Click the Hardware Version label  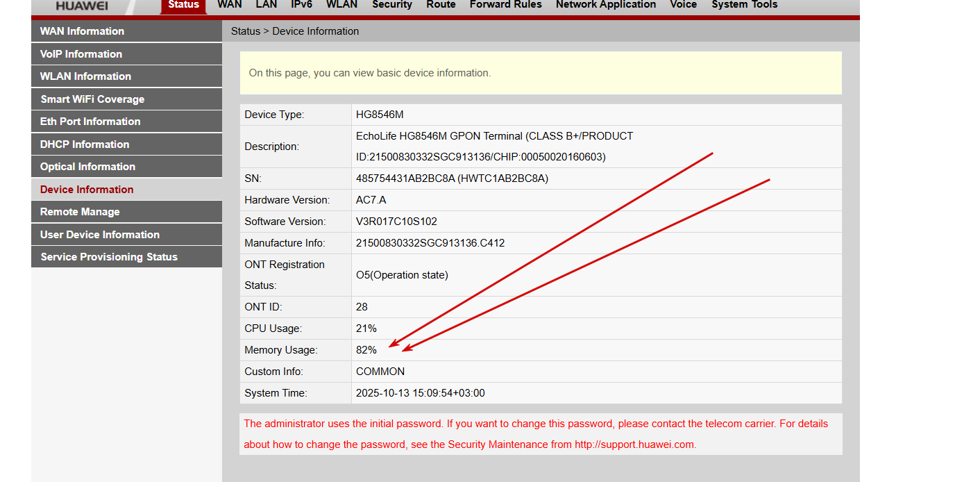[287, 200]
